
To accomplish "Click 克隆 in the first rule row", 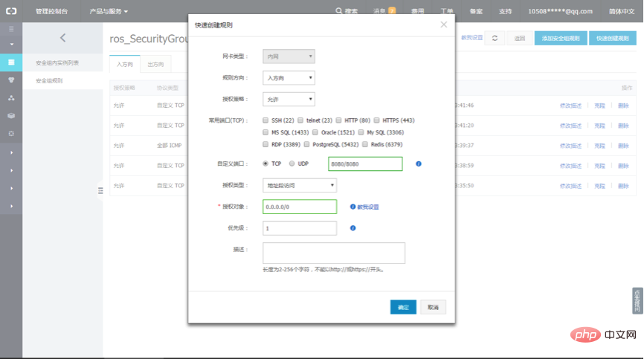I will coord(599,106).
